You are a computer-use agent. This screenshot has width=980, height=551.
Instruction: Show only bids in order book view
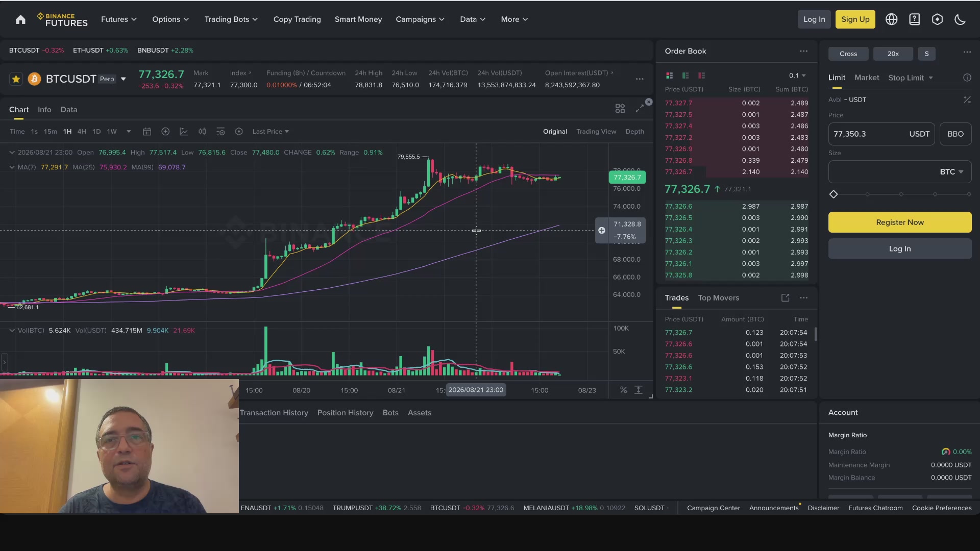(685, 76)
